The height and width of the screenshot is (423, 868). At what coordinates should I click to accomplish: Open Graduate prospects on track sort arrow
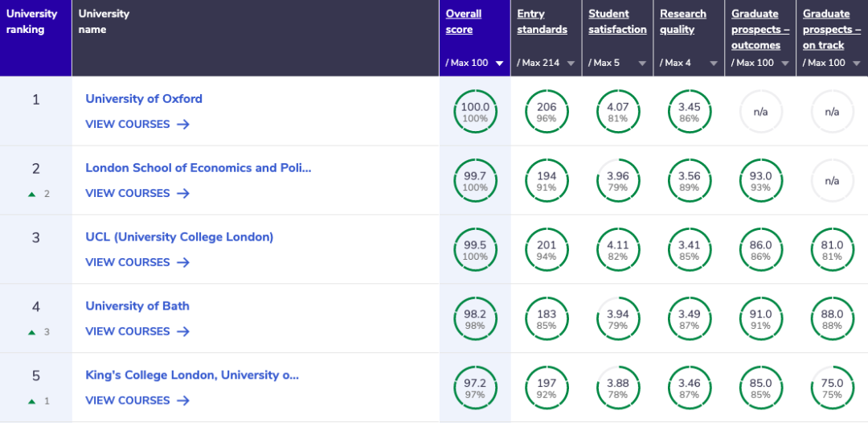coord(857,64)
